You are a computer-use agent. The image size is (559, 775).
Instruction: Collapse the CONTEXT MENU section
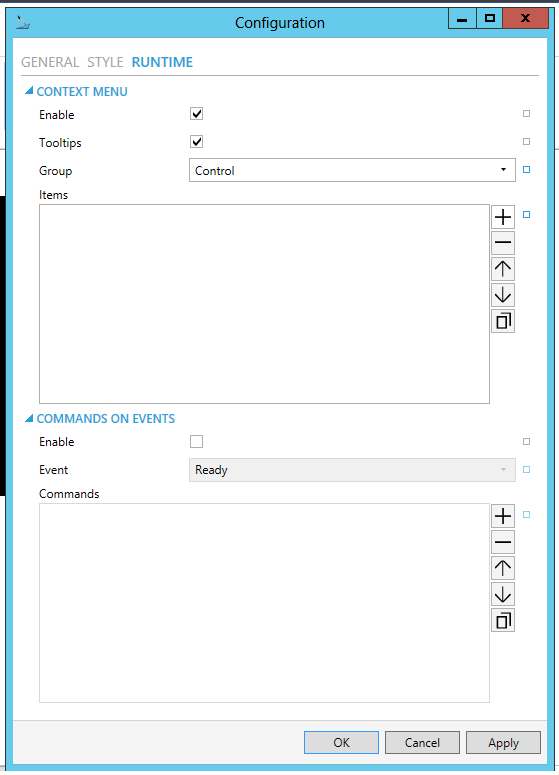[29, 90]
